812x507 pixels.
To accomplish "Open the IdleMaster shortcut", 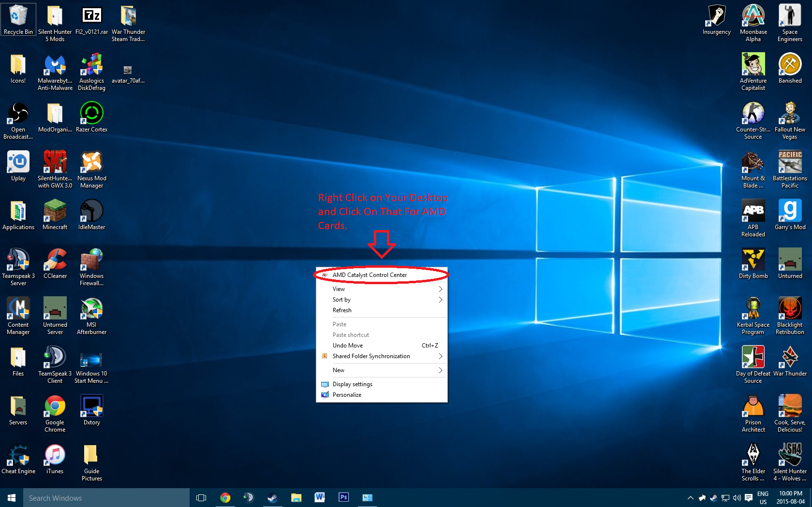I will coord(92,215).
